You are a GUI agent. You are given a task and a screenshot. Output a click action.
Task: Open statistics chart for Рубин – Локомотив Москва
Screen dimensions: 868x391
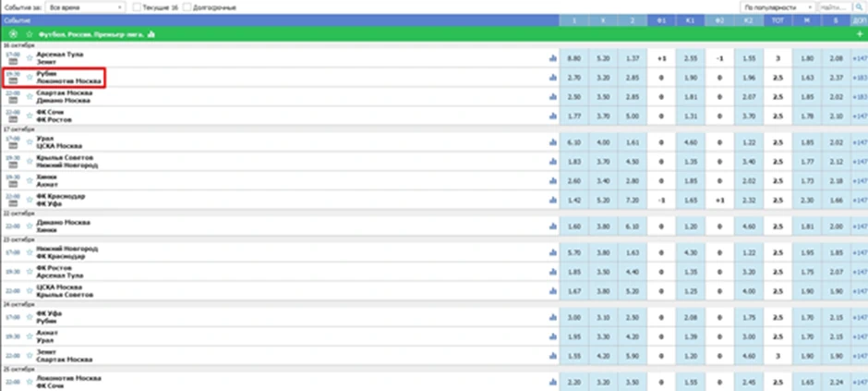[552, 78]
